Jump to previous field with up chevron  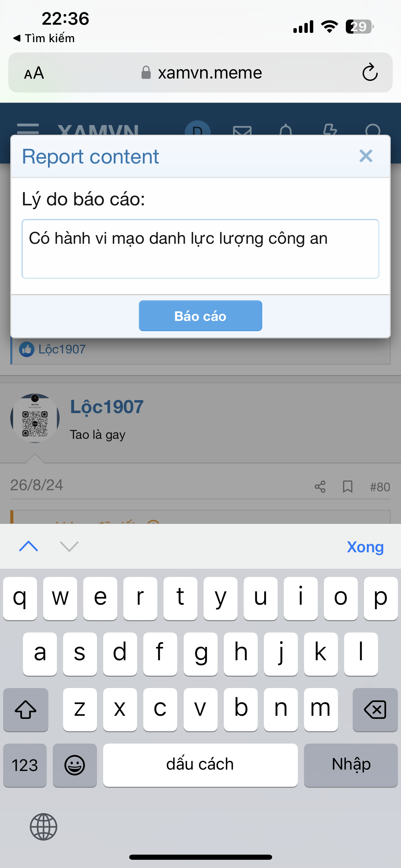29,546
